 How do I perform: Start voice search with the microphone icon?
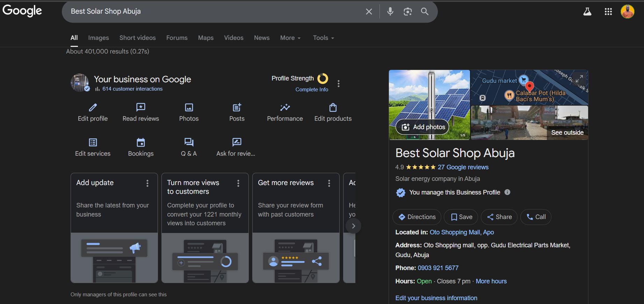point(390,12)
